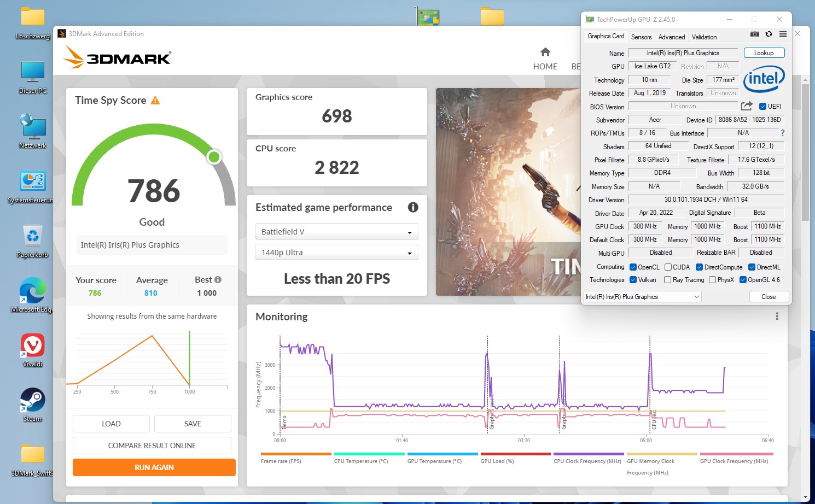815x504 pixels.
Task: Click Frame rate (FPS) legend swatch
Action: (296, 454)
